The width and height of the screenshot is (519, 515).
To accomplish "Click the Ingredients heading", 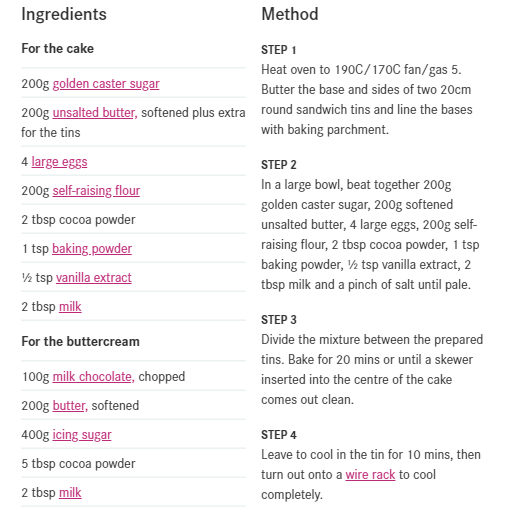I will coord(64,14).
